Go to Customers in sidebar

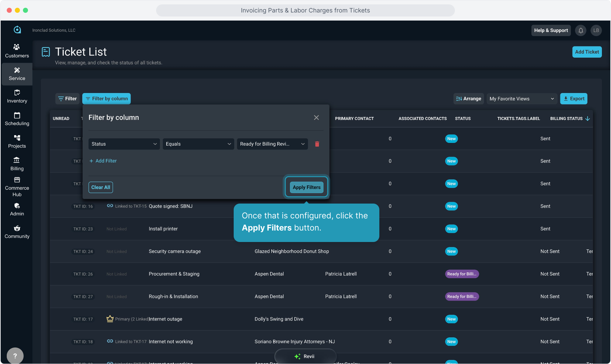[x=17, y=51]
